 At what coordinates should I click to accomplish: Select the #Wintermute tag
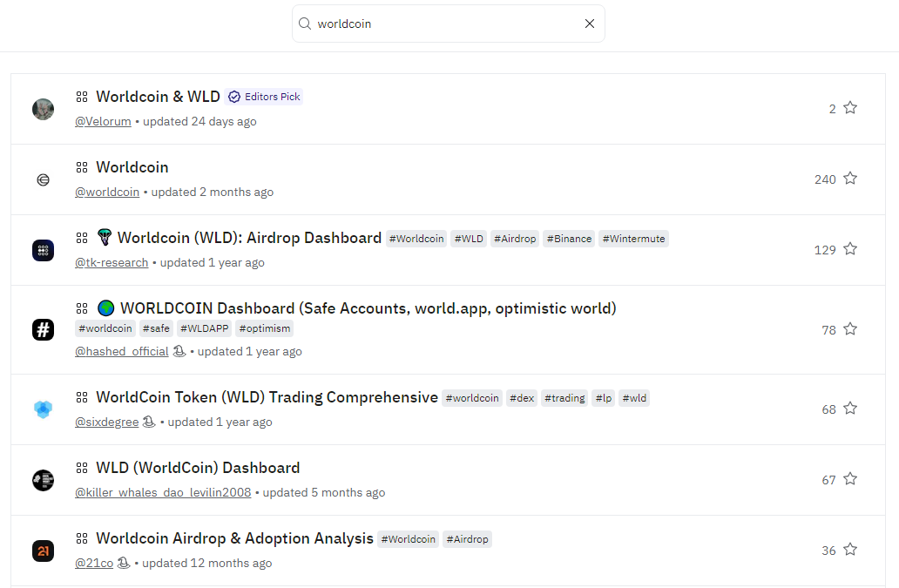pyautogui.click(x=633, y=239)
